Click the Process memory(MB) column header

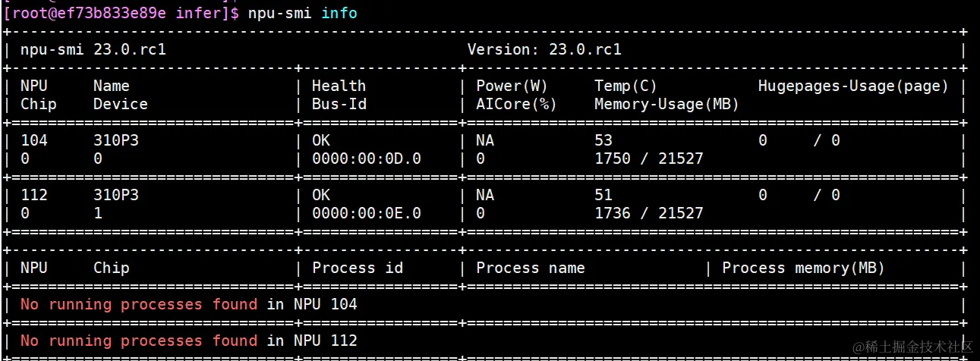coord(803,268)
